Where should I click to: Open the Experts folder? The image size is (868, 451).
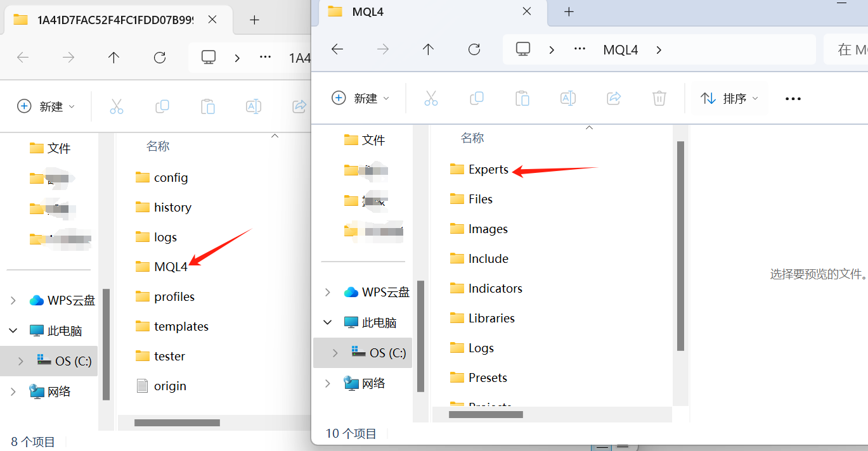click(487, 169)
